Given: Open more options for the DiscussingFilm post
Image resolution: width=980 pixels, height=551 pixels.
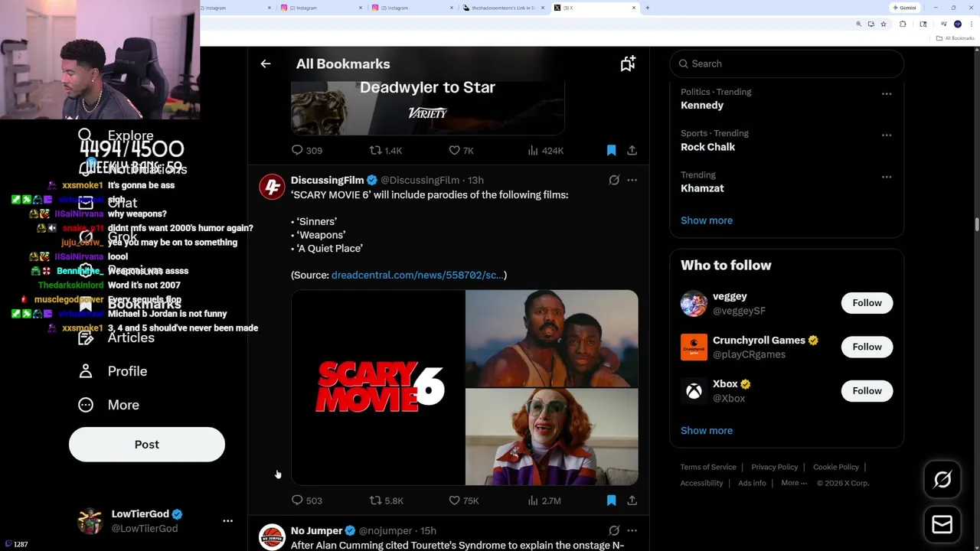Looking at the screenshot, I should click(x=632, y=180).
